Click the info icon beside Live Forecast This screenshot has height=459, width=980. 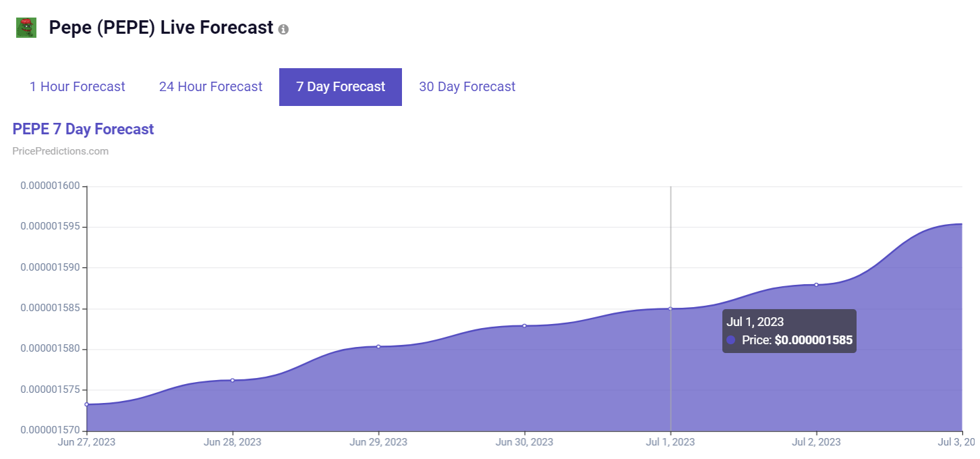click(283, 30)
